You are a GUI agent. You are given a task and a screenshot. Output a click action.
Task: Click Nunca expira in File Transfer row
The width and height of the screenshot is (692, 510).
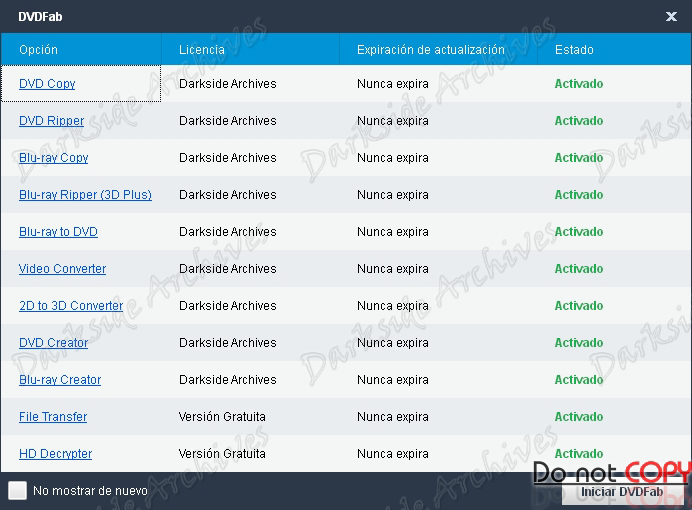tap(393, 417)
